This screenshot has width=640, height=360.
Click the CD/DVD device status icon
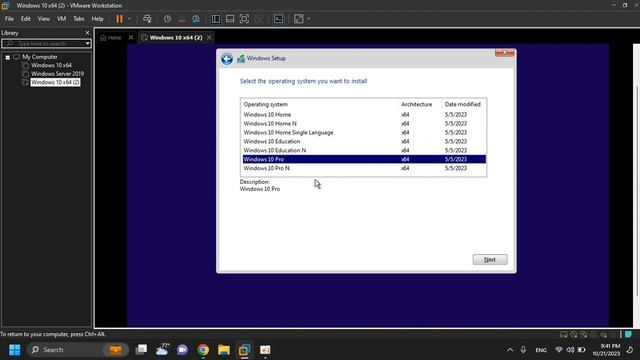click(574, 335)
